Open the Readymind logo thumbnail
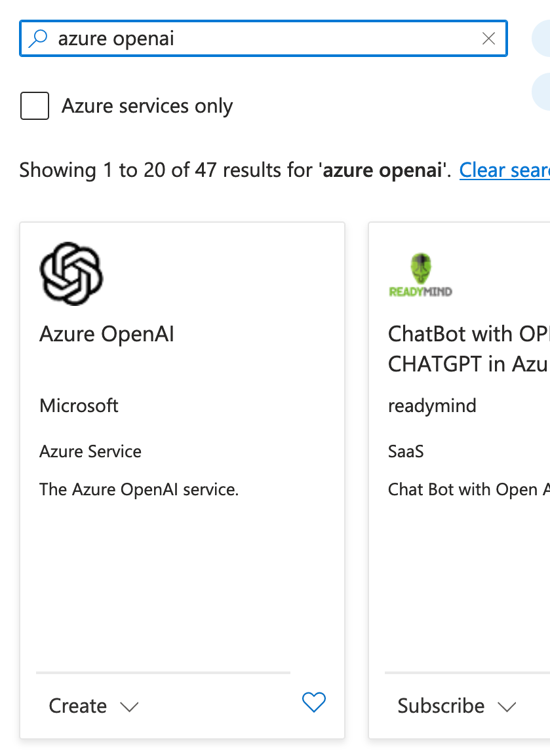This screenshot has width=550, height=756. [x=421, y=275]
